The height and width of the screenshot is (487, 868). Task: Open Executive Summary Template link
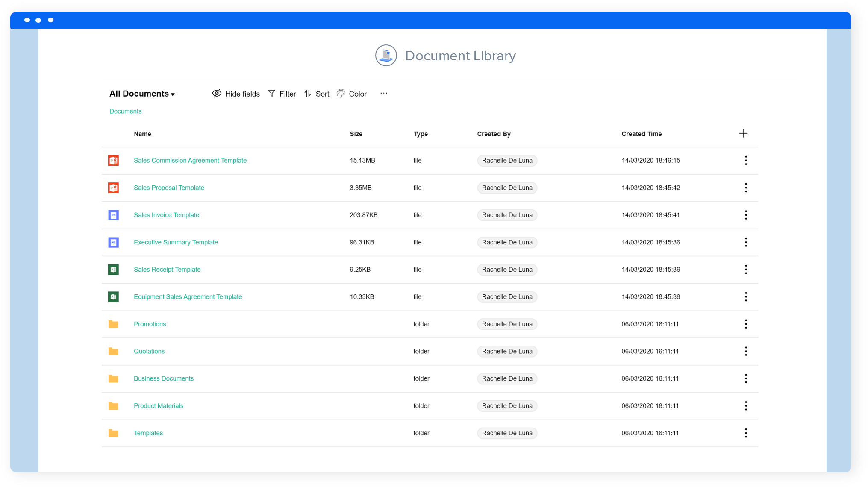point(176,242)
